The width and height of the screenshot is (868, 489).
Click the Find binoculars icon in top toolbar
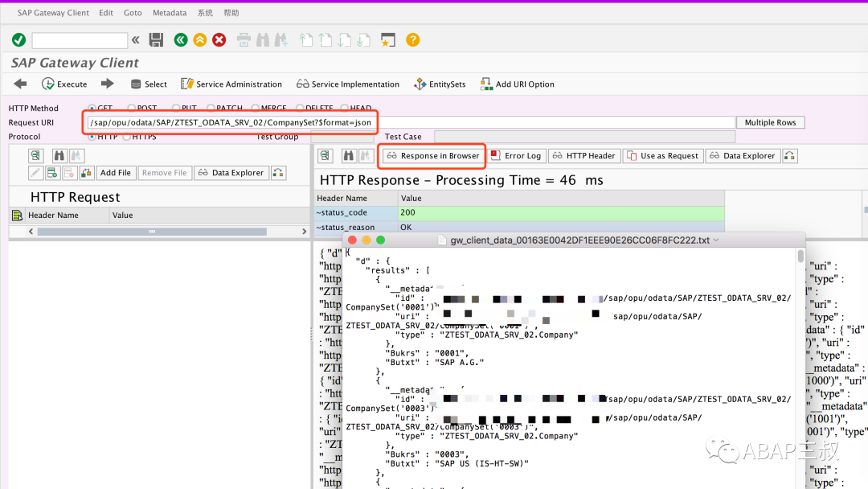click(x=263, y=40)
